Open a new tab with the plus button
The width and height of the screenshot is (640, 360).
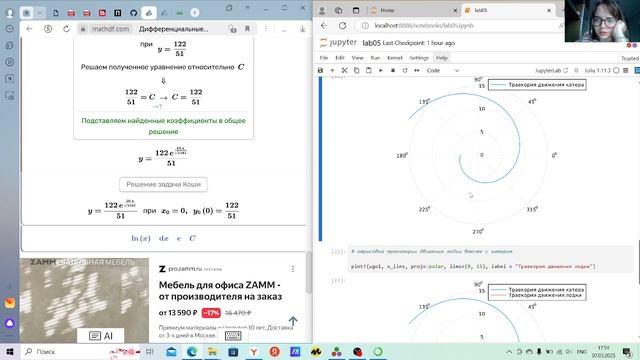(x=195, y=13)
